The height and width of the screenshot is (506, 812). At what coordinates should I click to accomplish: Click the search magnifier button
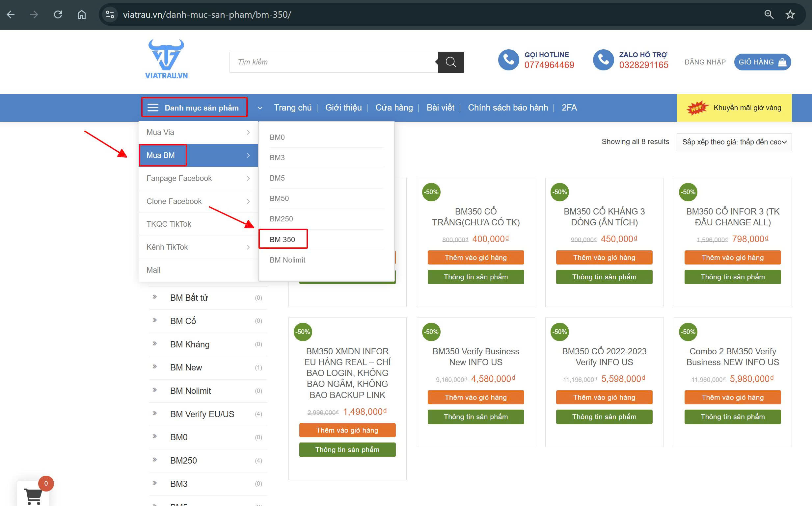click(451, 62)
